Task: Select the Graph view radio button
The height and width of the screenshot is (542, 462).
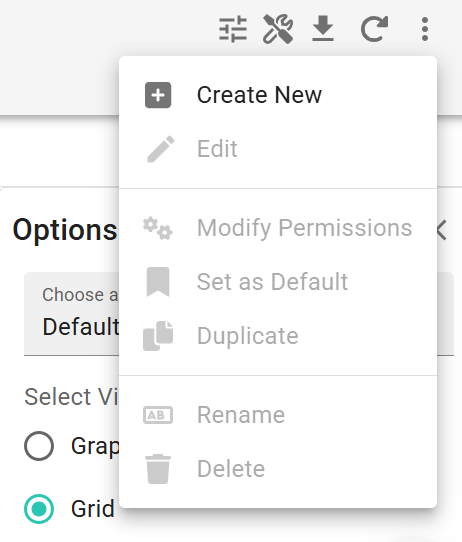Action: 39,446
